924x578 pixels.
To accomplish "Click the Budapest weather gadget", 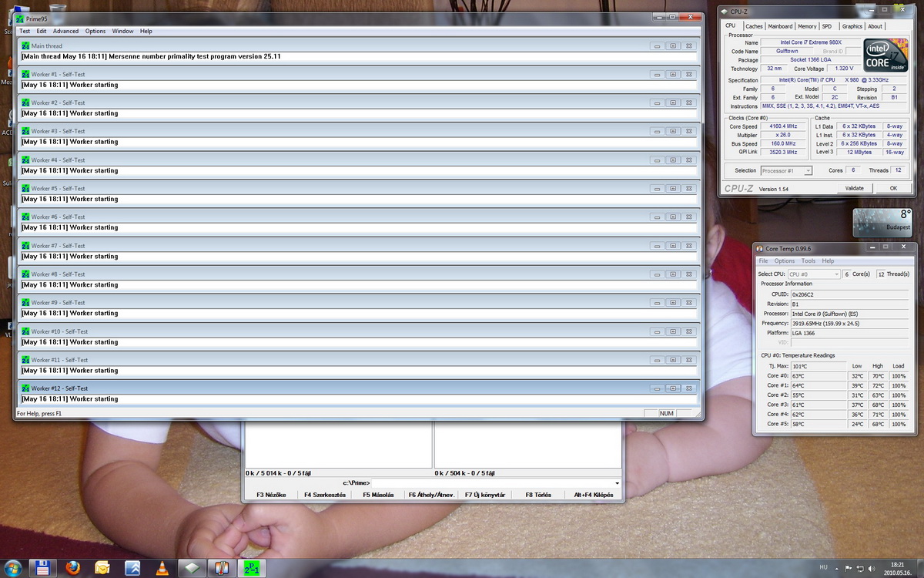I will [882, 222].
